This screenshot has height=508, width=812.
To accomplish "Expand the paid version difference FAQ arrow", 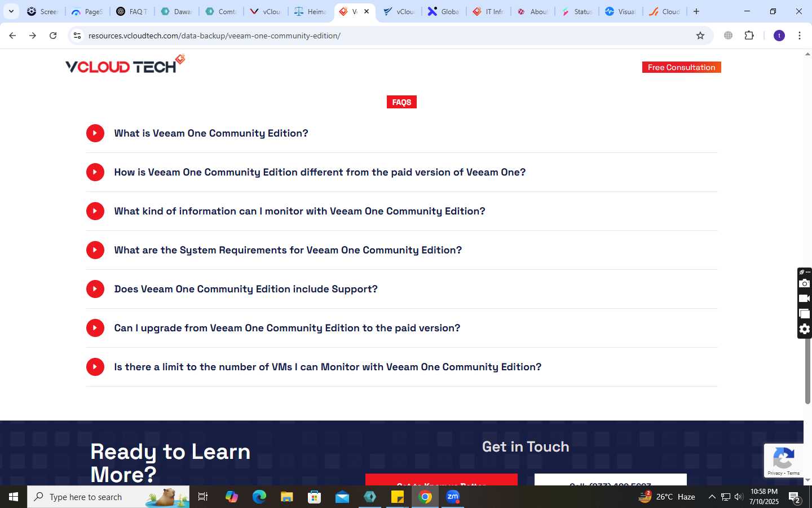I will 95,172.
